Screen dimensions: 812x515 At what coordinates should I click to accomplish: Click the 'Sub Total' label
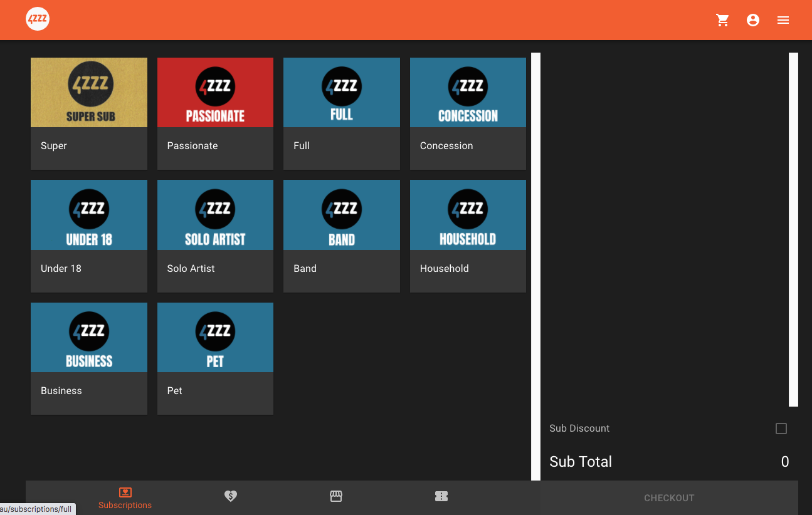(x=581, y=462)
